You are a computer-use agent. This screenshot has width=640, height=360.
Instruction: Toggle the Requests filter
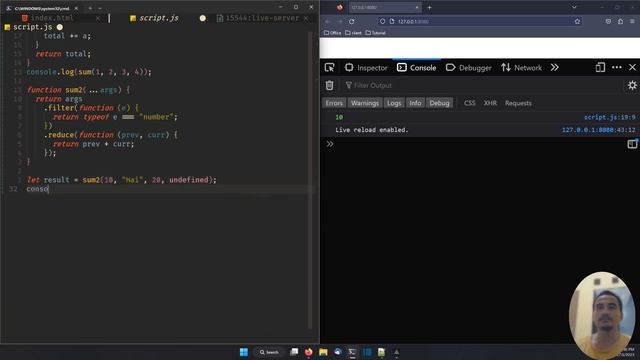click(x=518, y=103)
